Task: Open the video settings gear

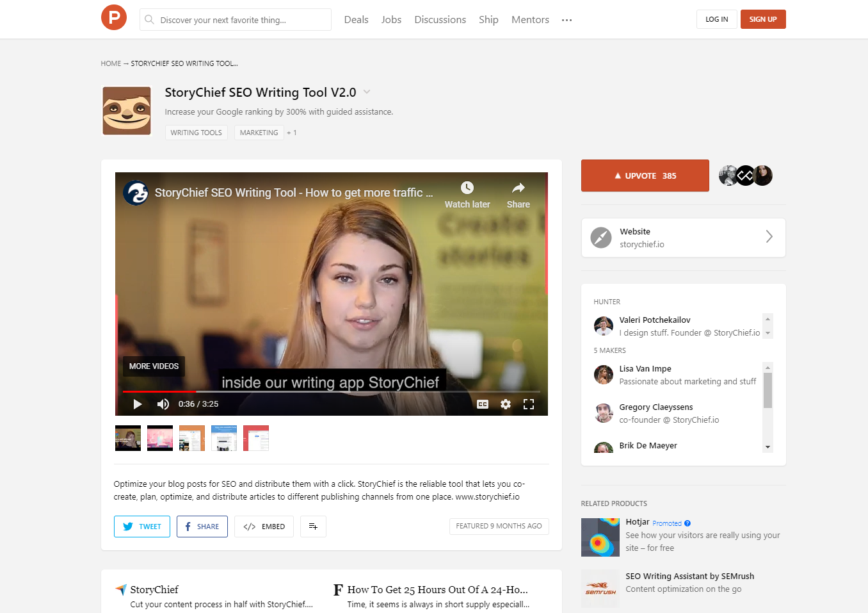Action: click(x=506, y=404)
